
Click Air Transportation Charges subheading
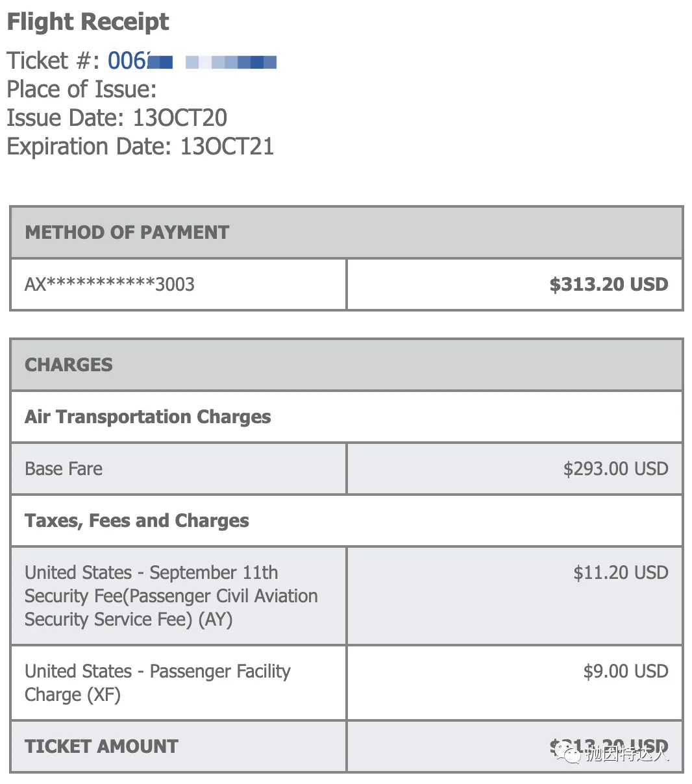coord(148,417)
